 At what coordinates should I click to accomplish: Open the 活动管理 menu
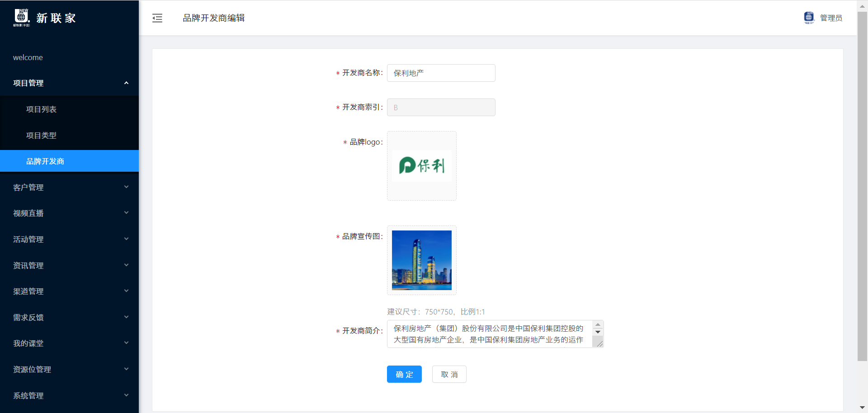[x=69, y=239]
